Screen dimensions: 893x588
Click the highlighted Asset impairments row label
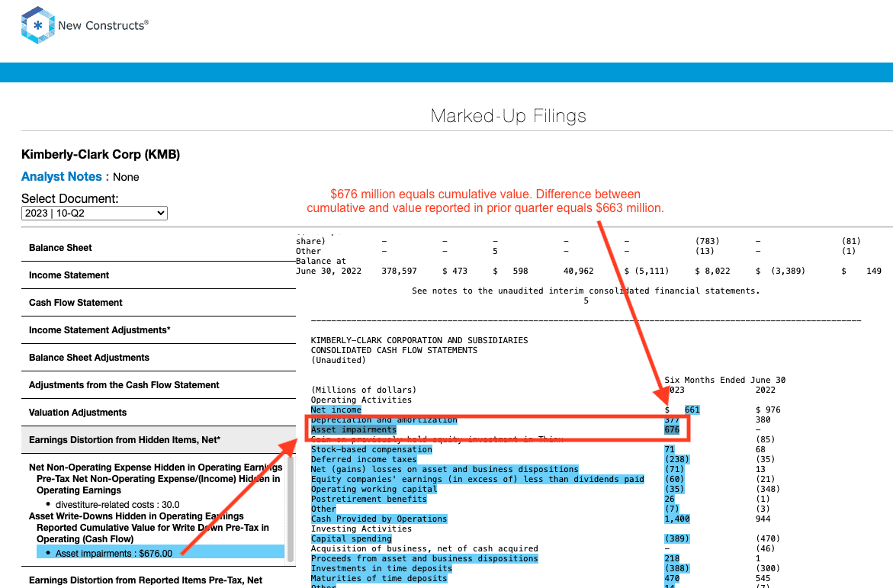354,429
